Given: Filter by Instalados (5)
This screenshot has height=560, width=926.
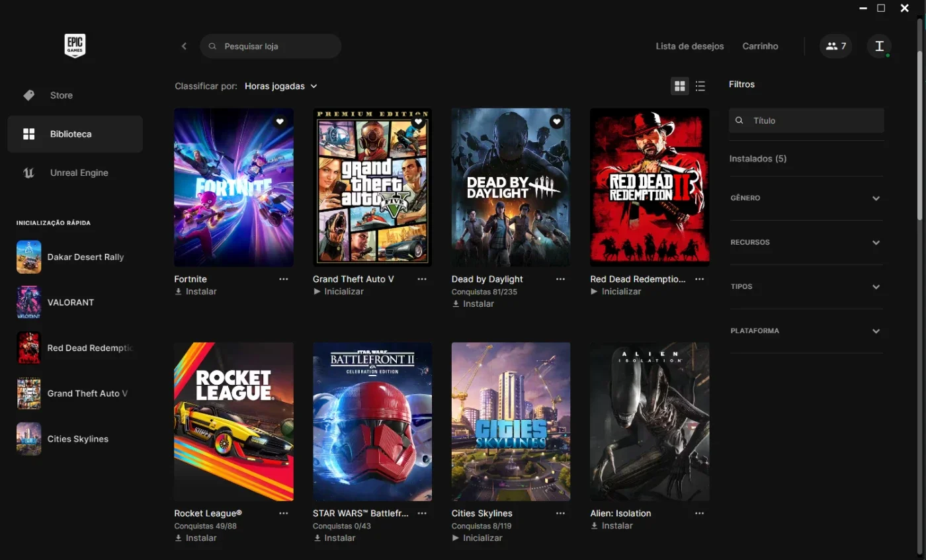Looking at the screenshot, I should click(757, 159).
